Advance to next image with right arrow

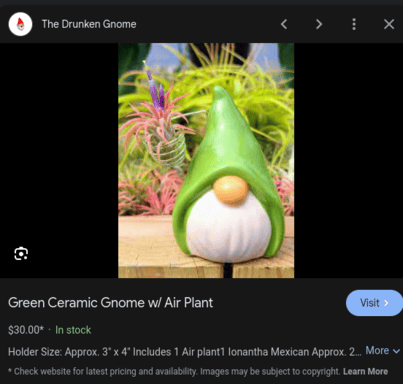pos(319,24)
